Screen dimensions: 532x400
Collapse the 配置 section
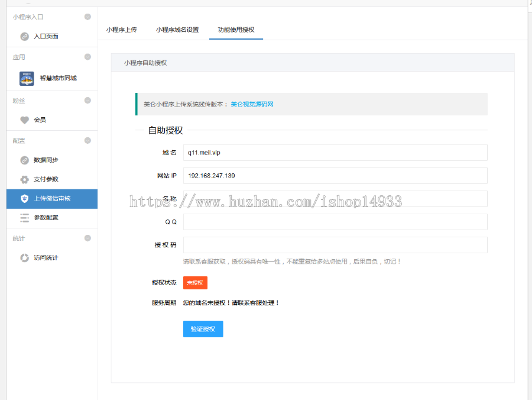pos(89,140)
